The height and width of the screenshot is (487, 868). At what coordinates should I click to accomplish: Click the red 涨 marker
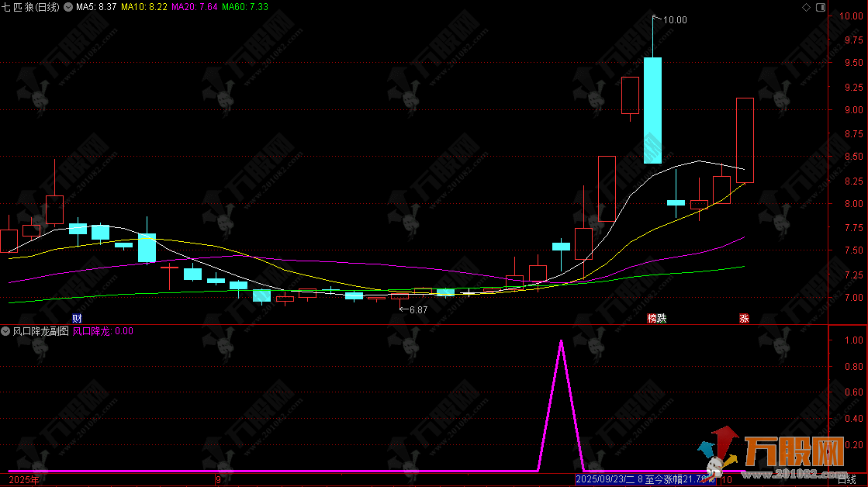pos(744,319)
